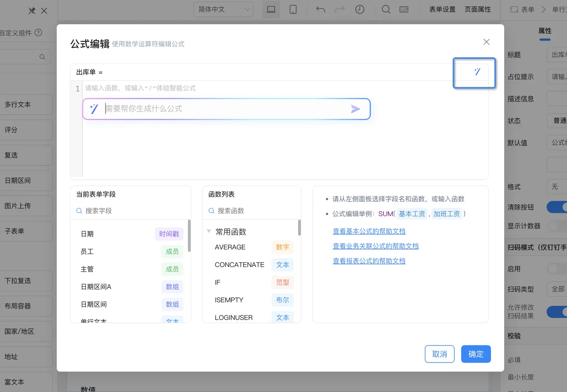The height and width of the screenshot is (392, 567).
Task: Click the 下拉复选 component in the left panel
Action: [x=26, y=281]
